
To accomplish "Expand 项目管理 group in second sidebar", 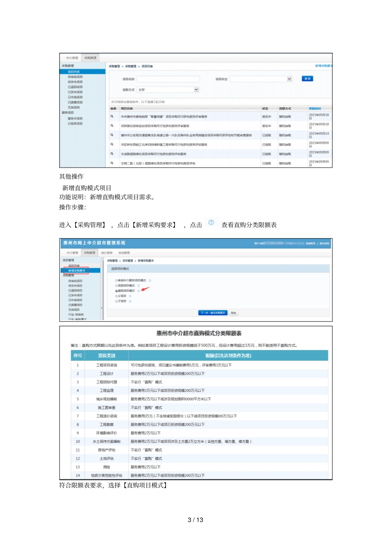I will coord(68,260).
